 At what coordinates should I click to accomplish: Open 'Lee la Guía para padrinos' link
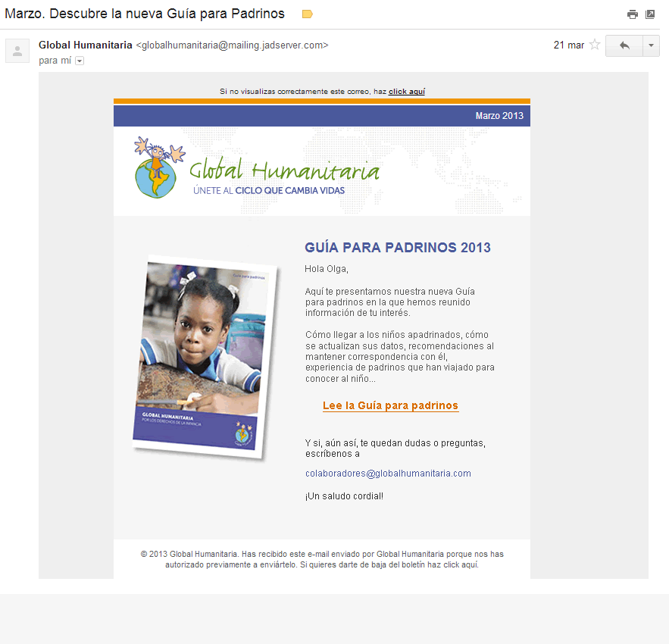click(x=390, y=405)
